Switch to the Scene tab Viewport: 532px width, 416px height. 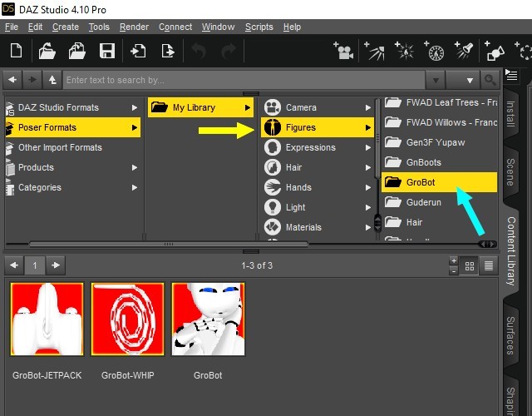pyautogui.click(x=510, y=172)
